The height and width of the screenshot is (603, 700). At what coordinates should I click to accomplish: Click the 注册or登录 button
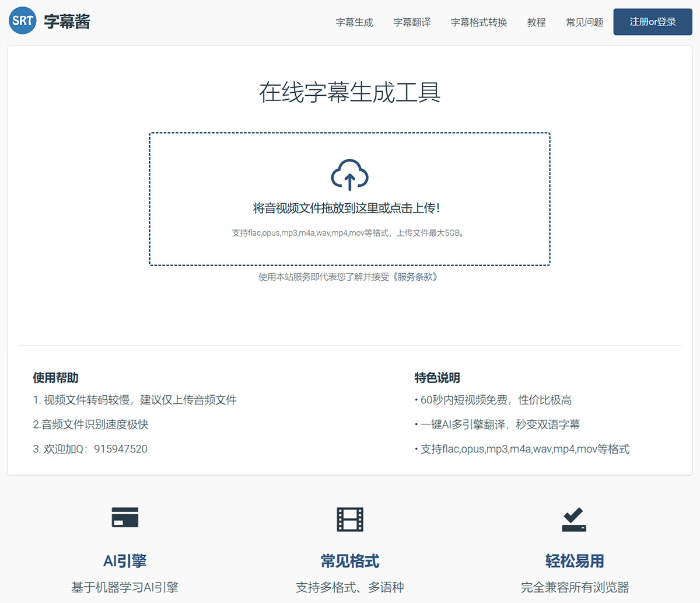click(x=652, y=22)
